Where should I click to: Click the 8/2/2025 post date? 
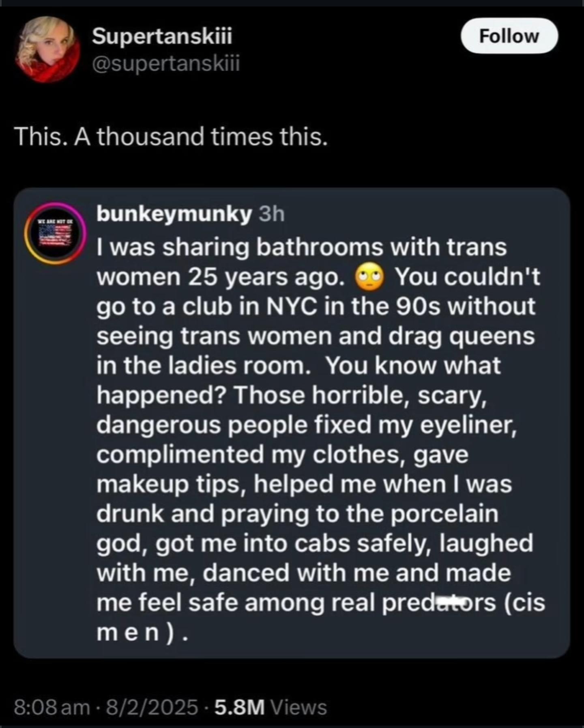pos(152,707)
